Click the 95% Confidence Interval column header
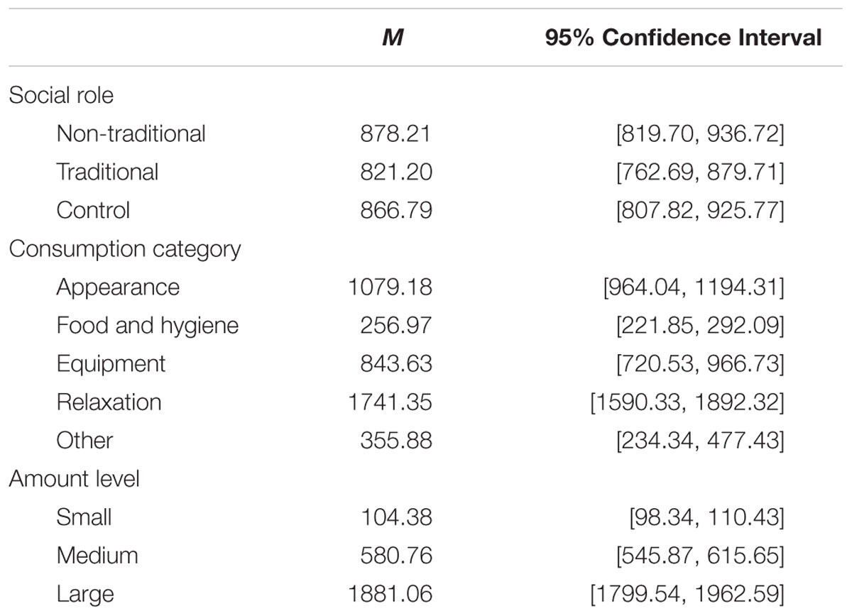 pyautogui.click(x=683, y=38)
